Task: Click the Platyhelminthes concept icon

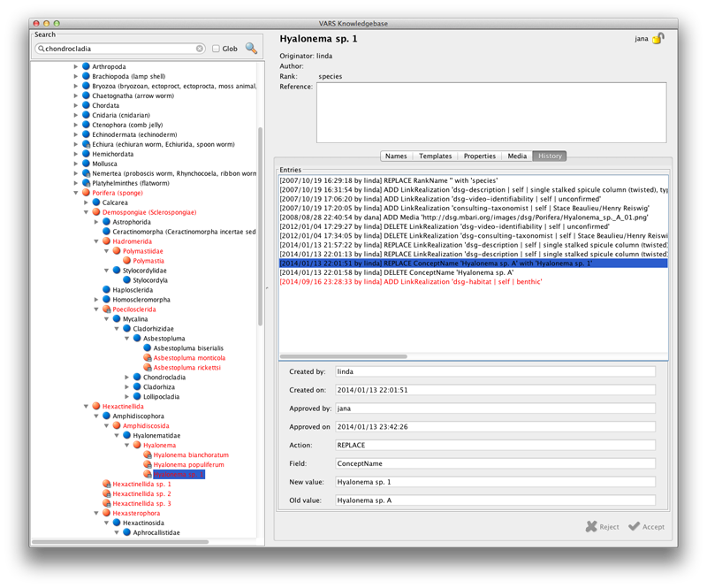Action: click(86, 183)
